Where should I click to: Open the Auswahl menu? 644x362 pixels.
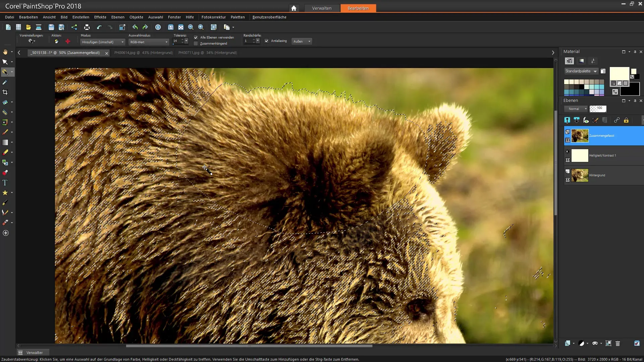156,17
